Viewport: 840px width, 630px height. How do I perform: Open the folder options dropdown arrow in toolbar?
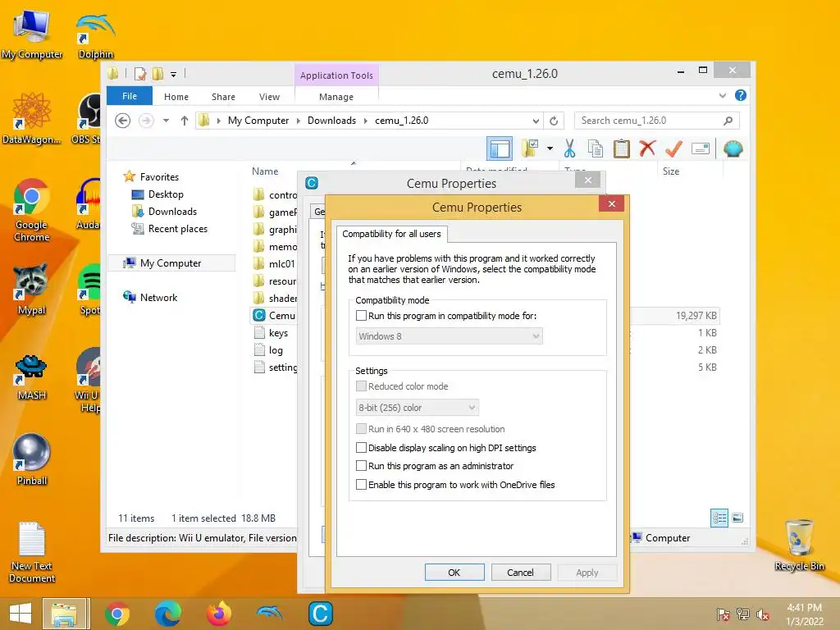550,148
